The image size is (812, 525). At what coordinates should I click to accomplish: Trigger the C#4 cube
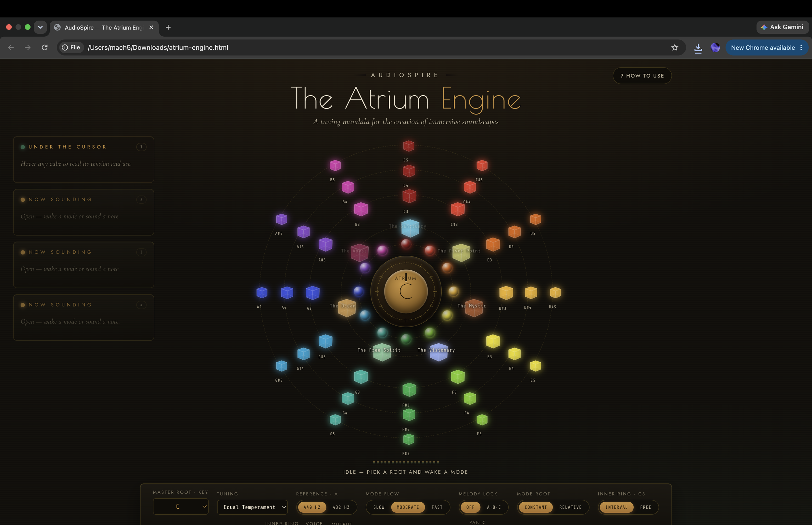point(470,187)
